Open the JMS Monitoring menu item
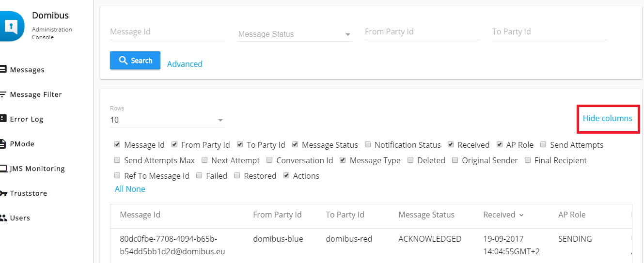This screenshot has width=644, height=263. (37, 169)
